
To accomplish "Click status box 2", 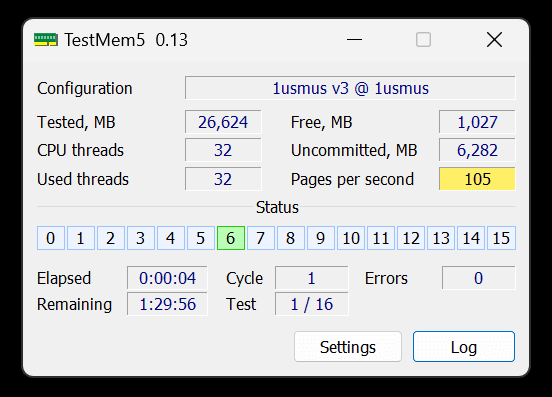I will [111, 238].
